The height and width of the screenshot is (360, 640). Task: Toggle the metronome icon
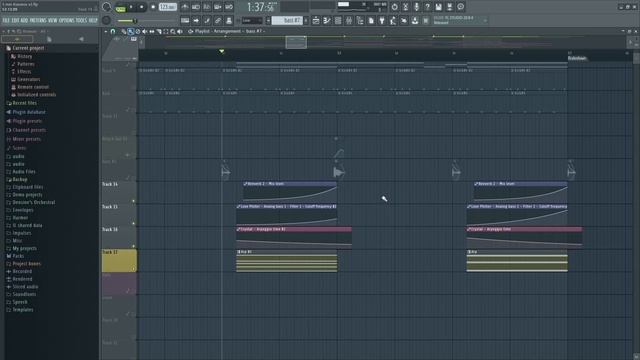185,7
